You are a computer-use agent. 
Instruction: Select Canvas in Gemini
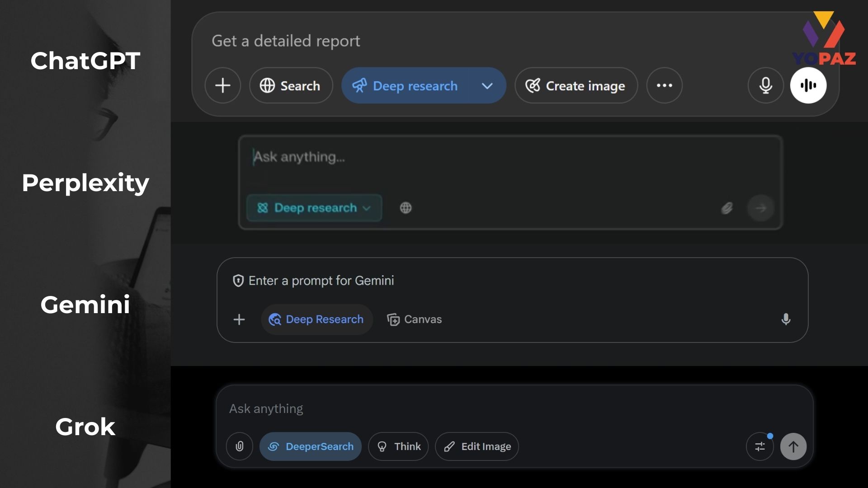coord(414,319)
